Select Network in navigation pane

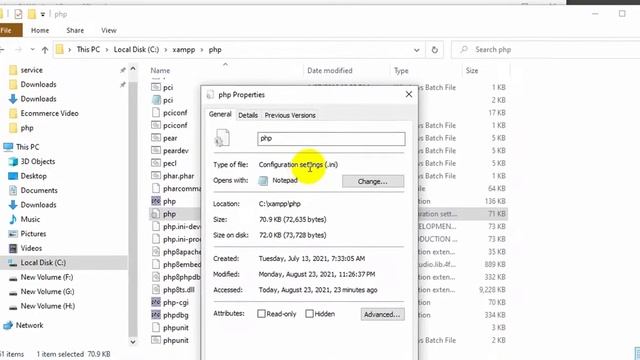click(29, 325)
